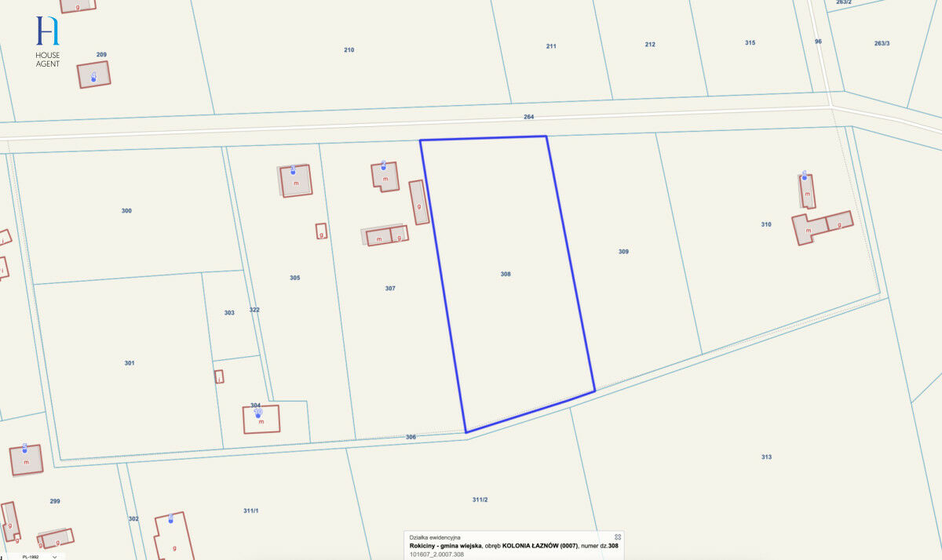This screenshot has height=560, width=942.
Task: Click the road parcel labeled 264
Action: (528, 117)
